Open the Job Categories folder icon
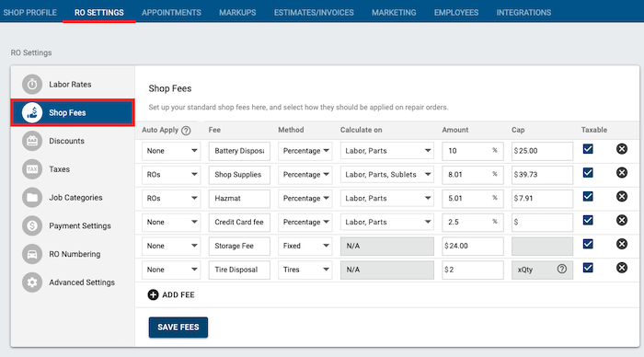The width and height of the screenshot is (644, 357). click(x=32, y=198)
